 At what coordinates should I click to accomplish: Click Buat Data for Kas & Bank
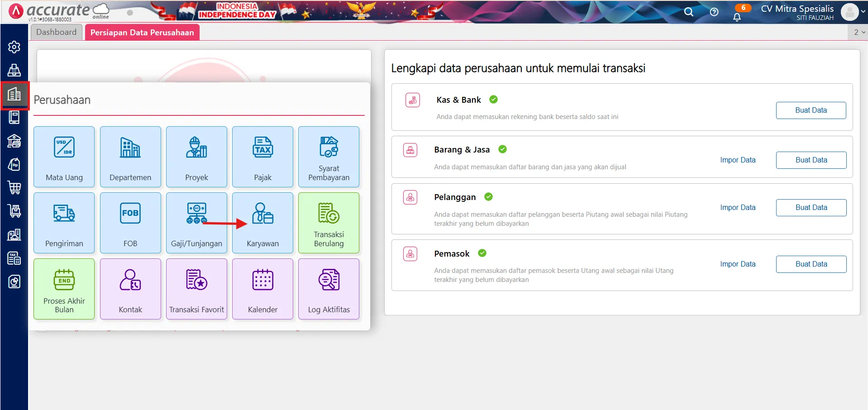tap(811, 110)
